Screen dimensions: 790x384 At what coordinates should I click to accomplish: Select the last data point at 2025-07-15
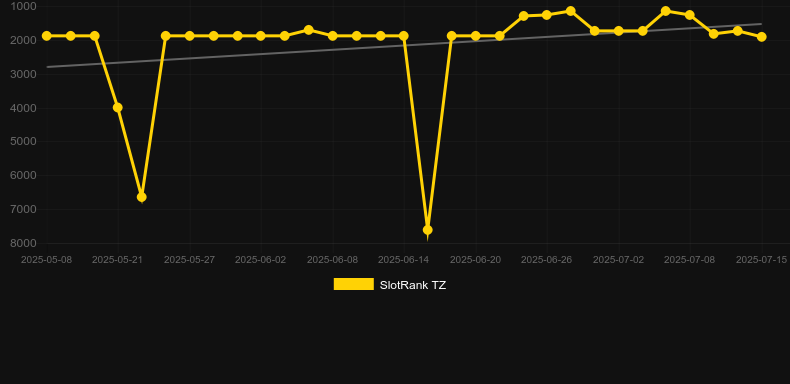coord(762,37)
